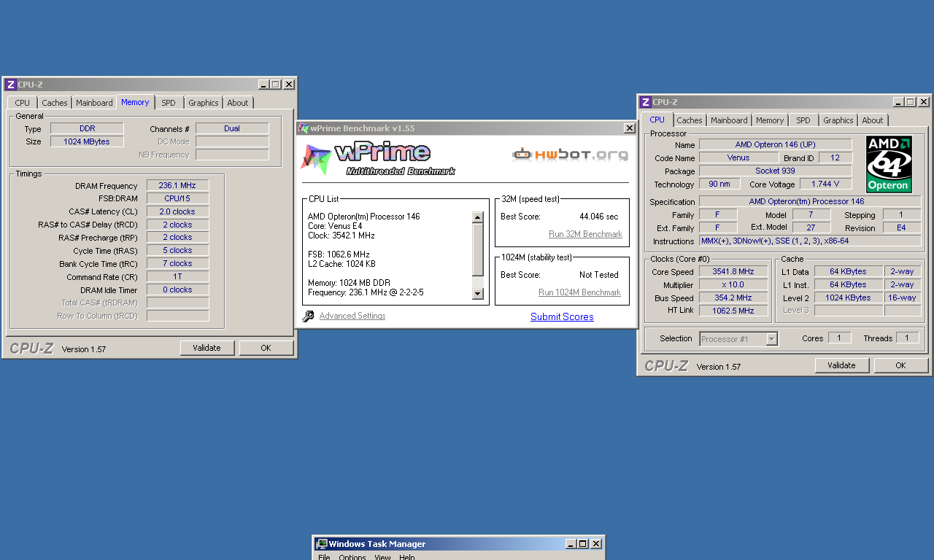Click the Core Speed value 3541.8 MHz
The height and width of the screenshot is (560, 934).
pos(733,271)
